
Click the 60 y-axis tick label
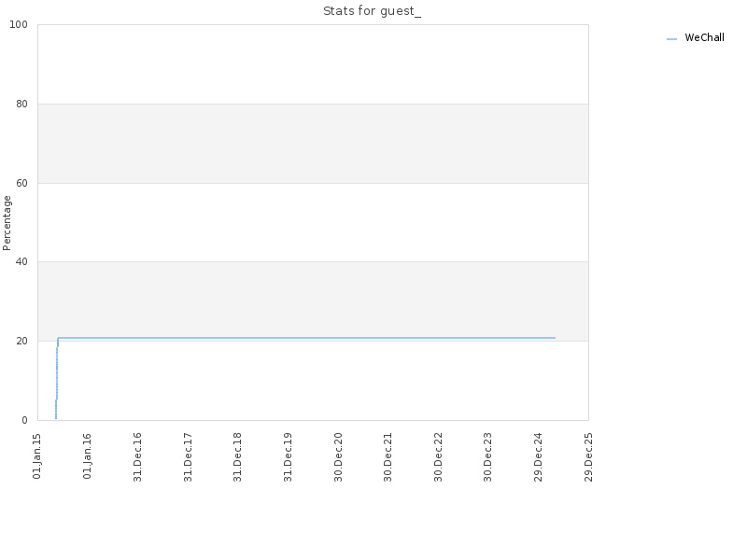(21, 183)
